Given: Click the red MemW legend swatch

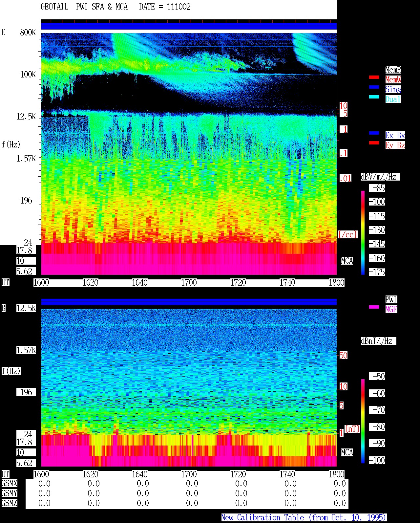Looking at the screenshot, I should pyautogui.click(x=374, y=77).
